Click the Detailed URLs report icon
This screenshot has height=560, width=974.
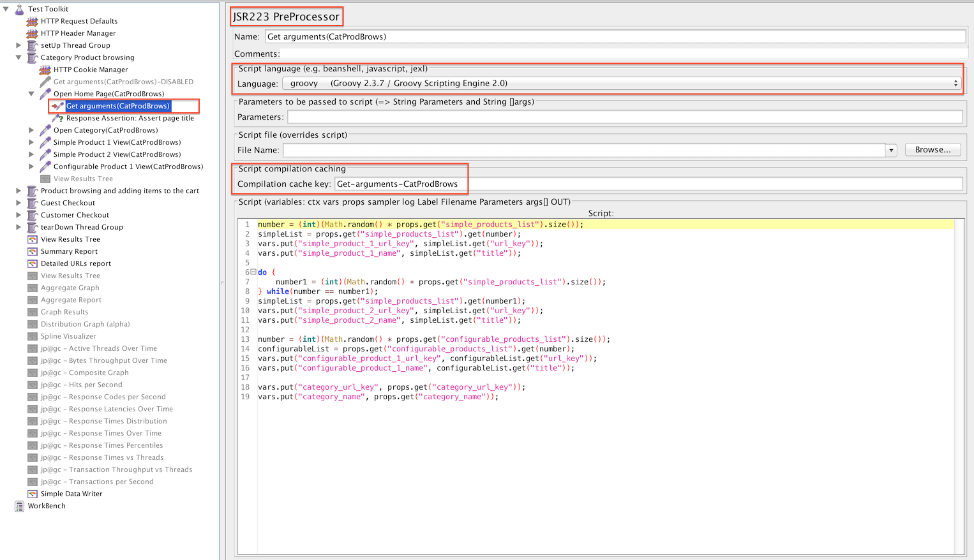(33, 263)
